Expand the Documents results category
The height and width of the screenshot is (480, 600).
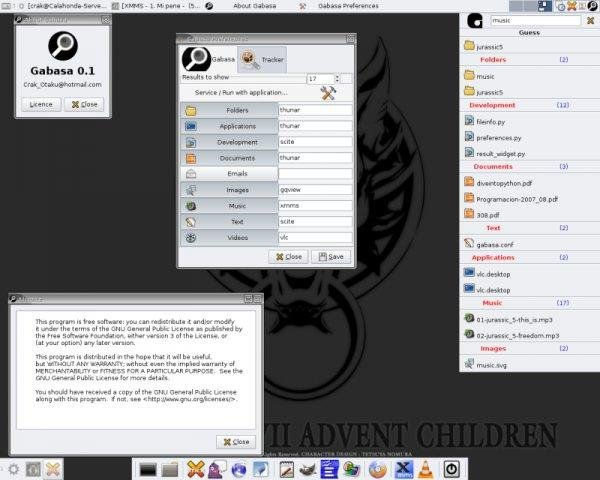530,167
